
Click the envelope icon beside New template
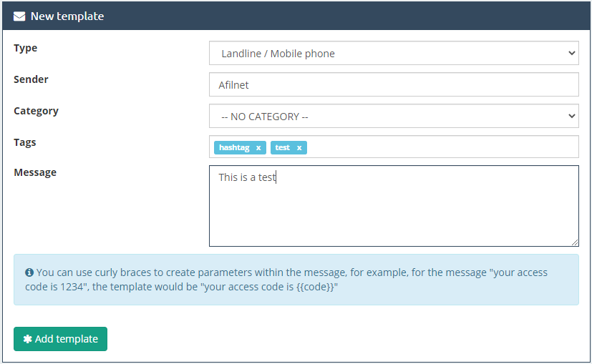pos(19,16)
